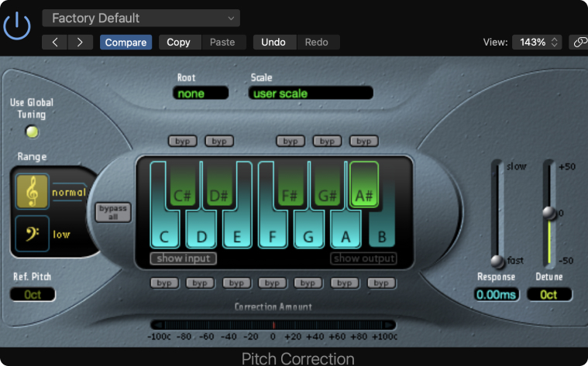The width and height of the screenshot is (588, 366).
Task: Click the E key on keyboard
Action: [x=237, y=229]
